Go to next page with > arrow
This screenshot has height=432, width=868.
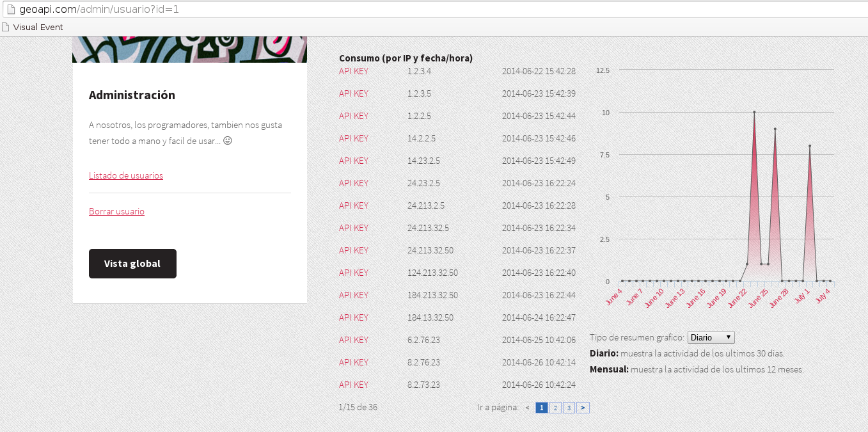point(583,408)
